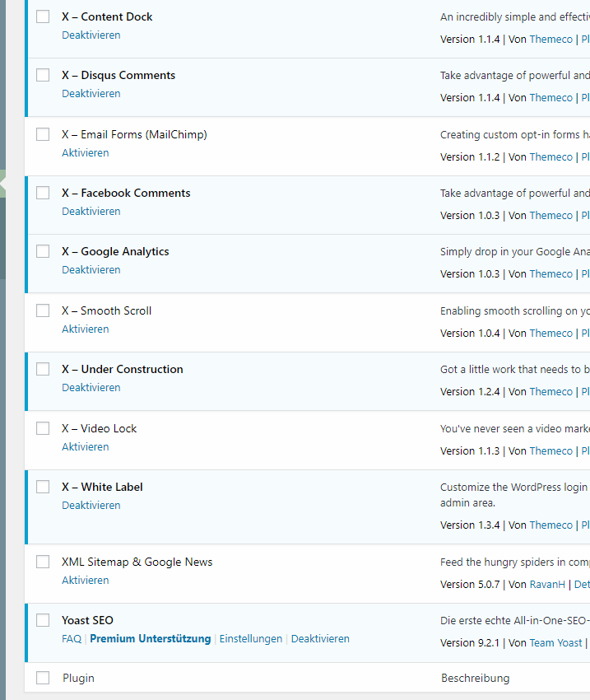Open the Team Yoast author link
The height and width of the screenshot is (700, 590).
coord(555,643)
